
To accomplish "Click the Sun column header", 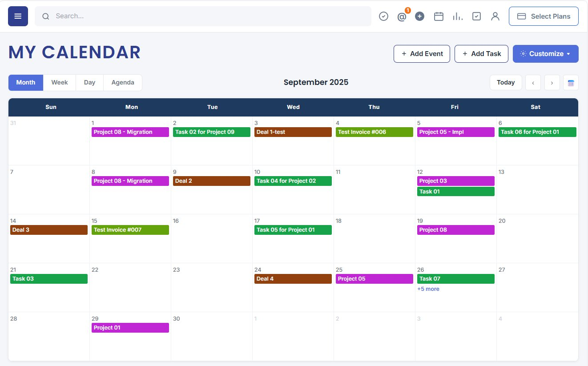I will click(51, 107).
